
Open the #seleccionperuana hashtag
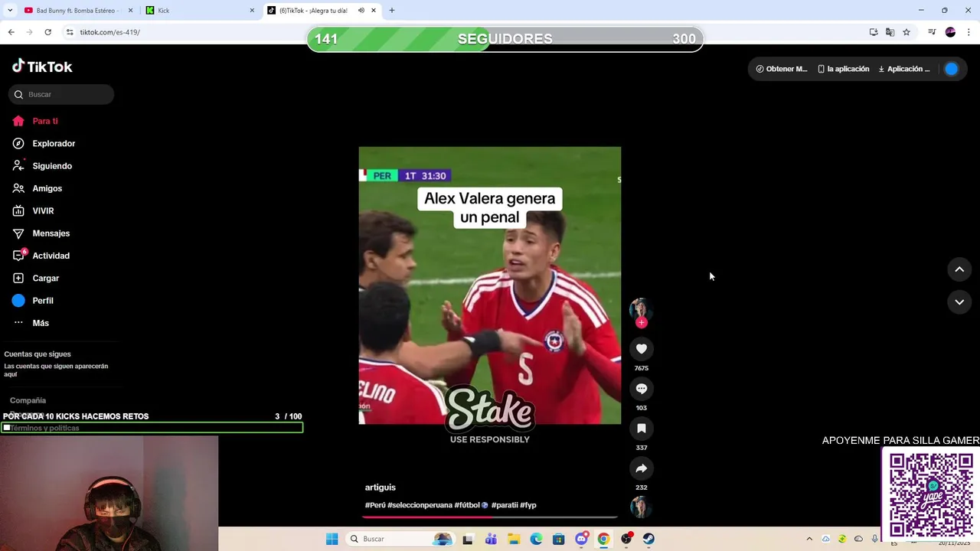[x=420, y=505]
